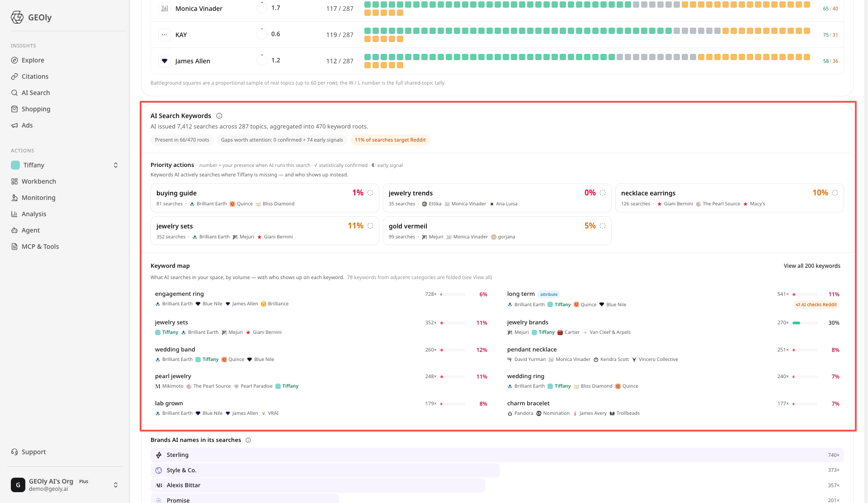Click the early-signal circle on jewelry trends card
This screenshot has height=503, width=868.
(x=603, y=193)
